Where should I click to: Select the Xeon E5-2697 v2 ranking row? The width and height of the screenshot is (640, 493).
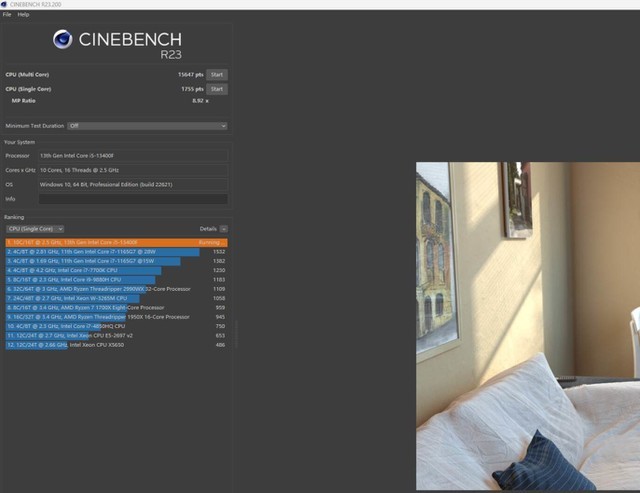[x=116, y=335]
